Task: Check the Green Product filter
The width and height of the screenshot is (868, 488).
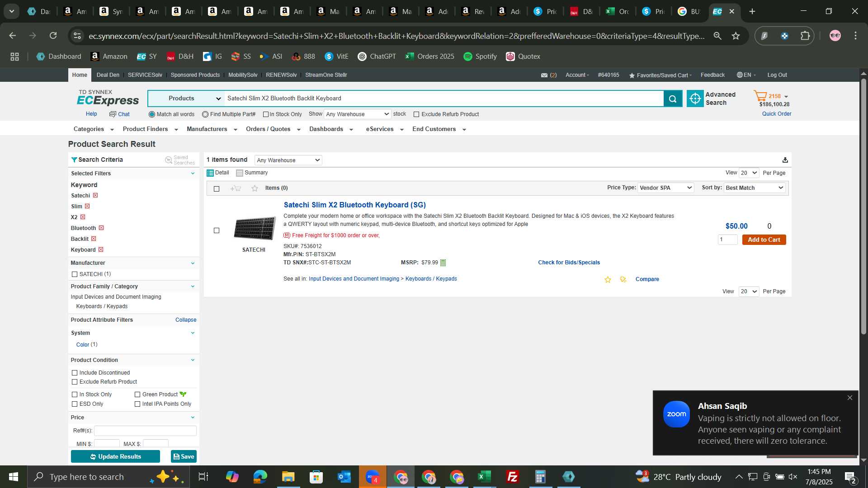Action: coord(137,394)
